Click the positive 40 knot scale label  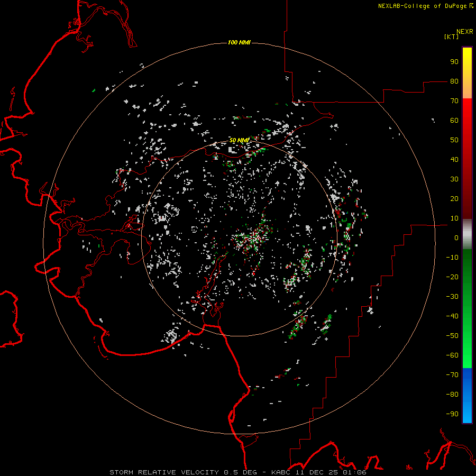[454, 160]
